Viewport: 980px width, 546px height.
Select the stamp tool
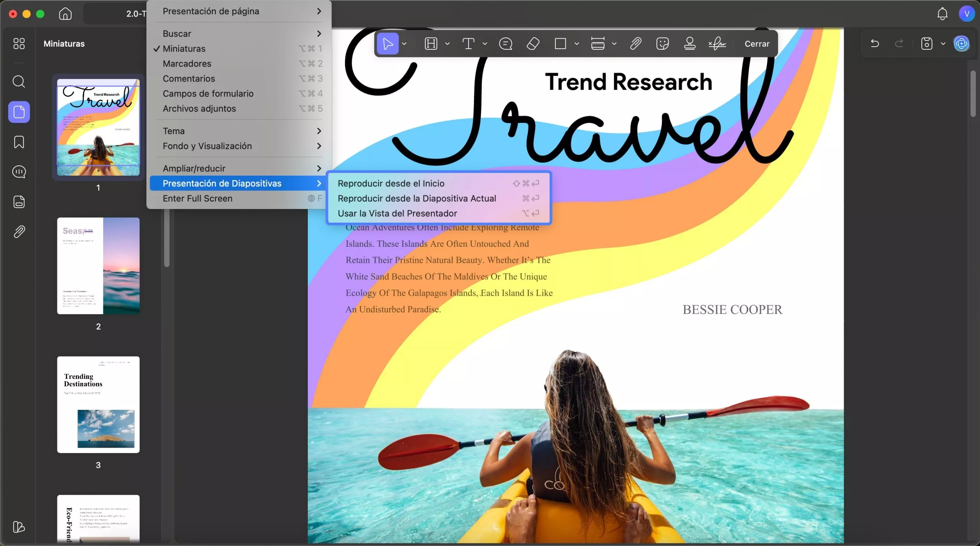click(x=690, y=44)
